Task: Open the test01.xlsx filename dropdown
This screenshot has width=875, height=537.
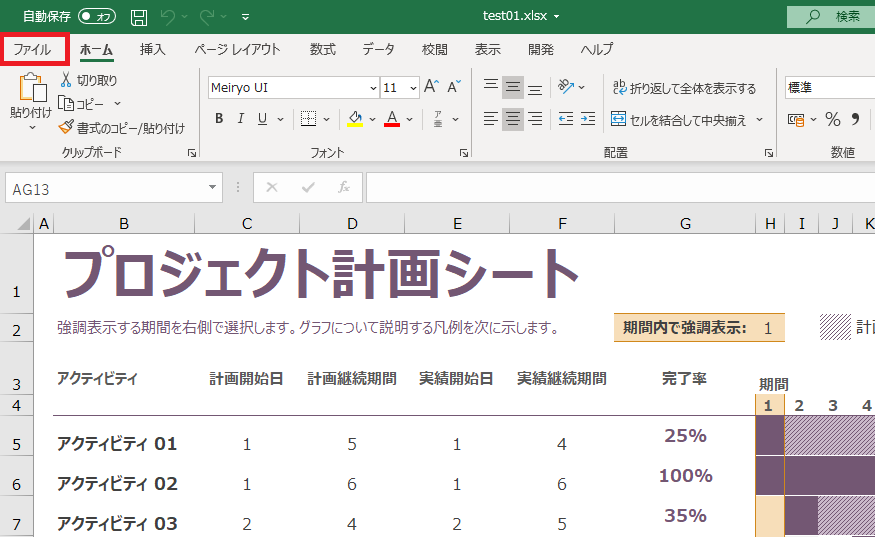Action: point(556,17)
